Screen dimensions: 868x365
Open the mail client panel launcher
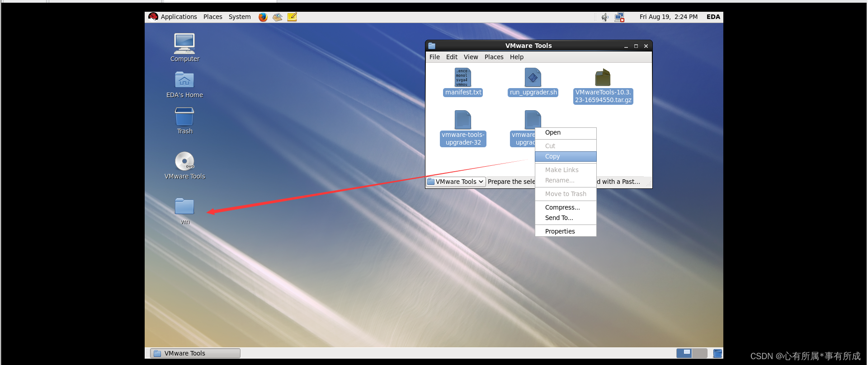(278, 17)
